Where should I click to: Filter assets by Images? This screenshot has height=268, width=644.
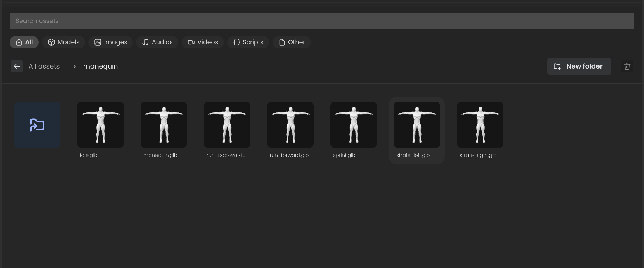pos(110,42)
